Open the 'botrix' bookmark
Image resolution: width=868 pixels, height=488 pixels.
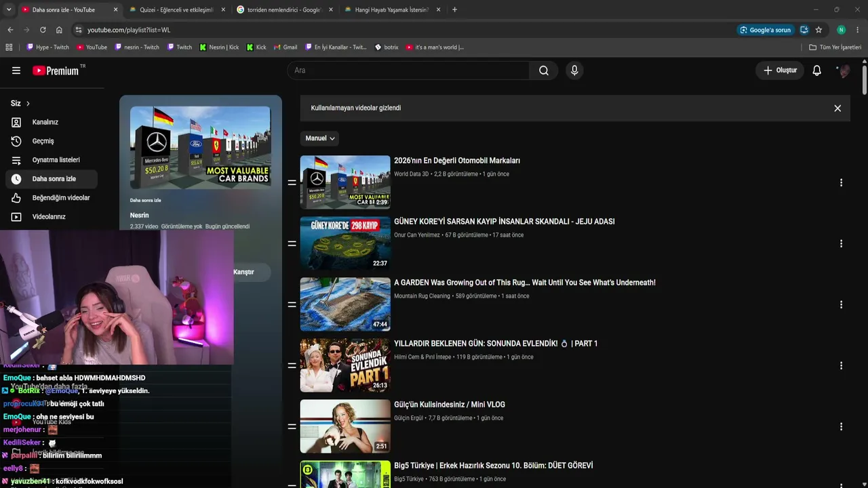(387, 47)
